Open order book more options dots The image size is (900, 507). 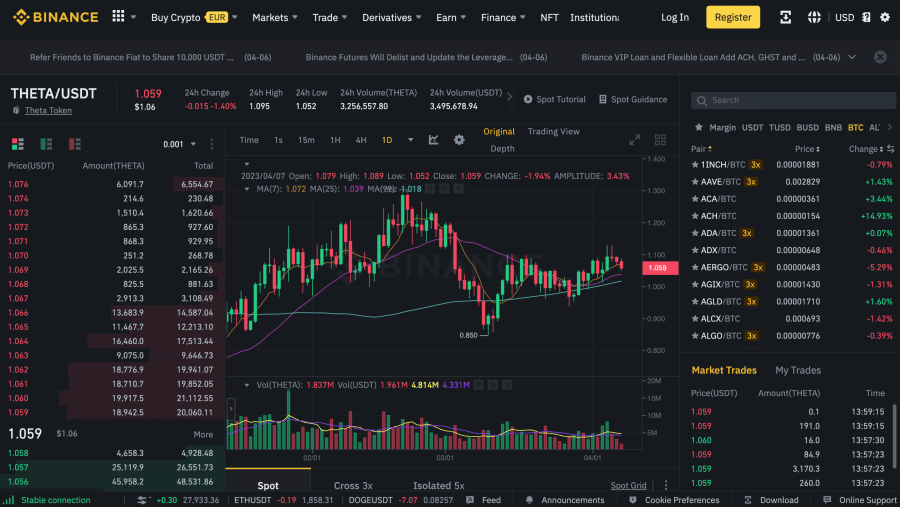pyautogui.click(x=211, y=144)
